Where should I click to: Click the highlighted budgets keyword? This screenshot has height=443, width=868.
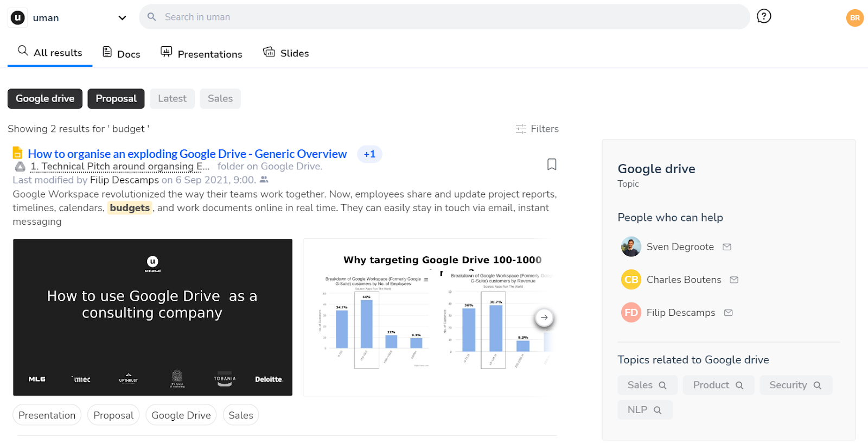(x=130, y=208)
